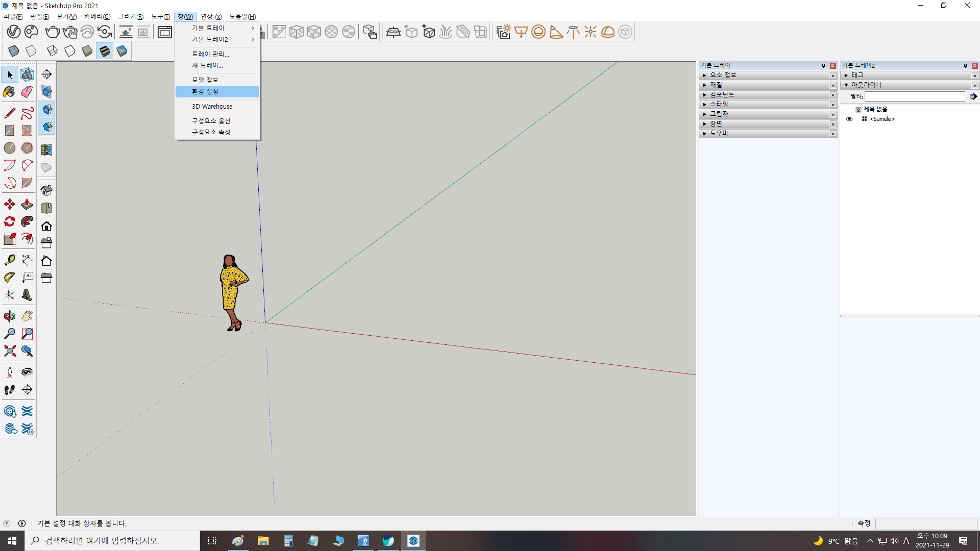Image resolution: width=980 pixels, height=551 pixels.
Task: Open File Explorer from the taskbar
Action: pyautogui.click(x=263, y=541)
